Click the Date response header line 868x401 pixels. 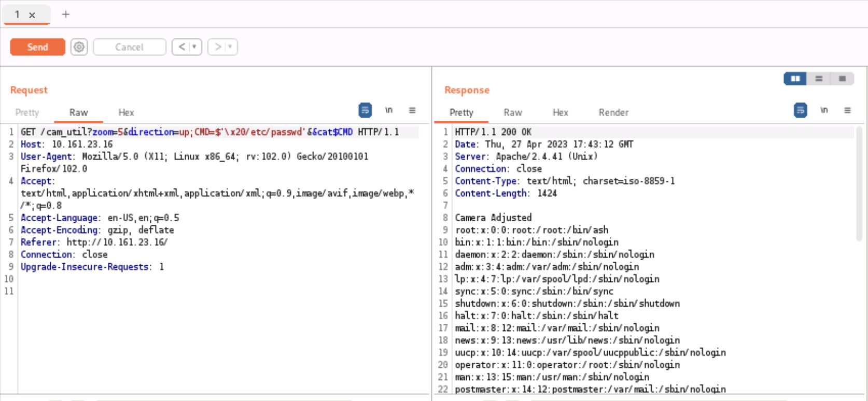pyautogui.click(x=544, y=145)
